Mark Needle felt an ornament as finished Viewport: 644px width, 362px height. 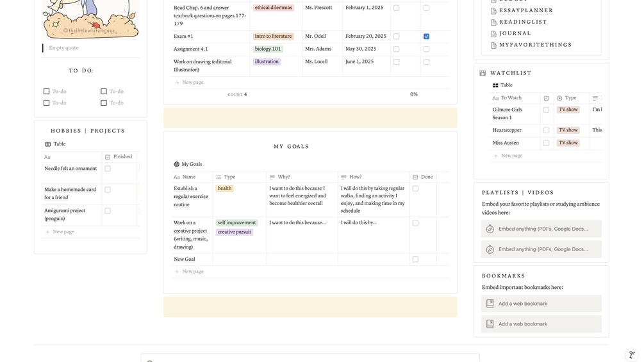coord(108,169)
